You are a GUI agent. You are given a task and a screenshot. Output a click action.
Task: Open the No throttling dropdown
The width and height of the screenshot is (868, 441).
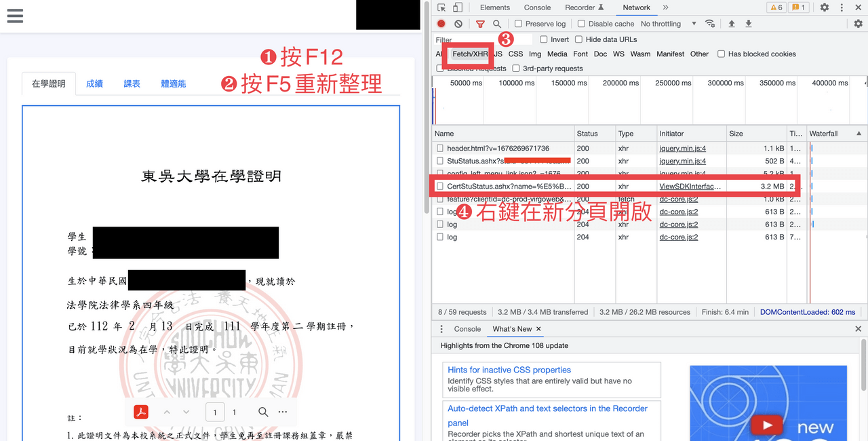tap(669, 24)
